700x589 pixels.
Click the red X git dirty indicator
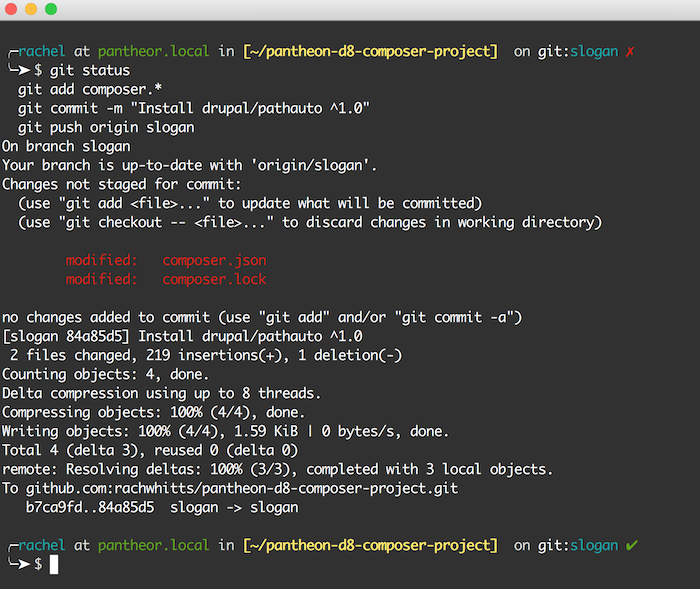(x=629, y=51)
